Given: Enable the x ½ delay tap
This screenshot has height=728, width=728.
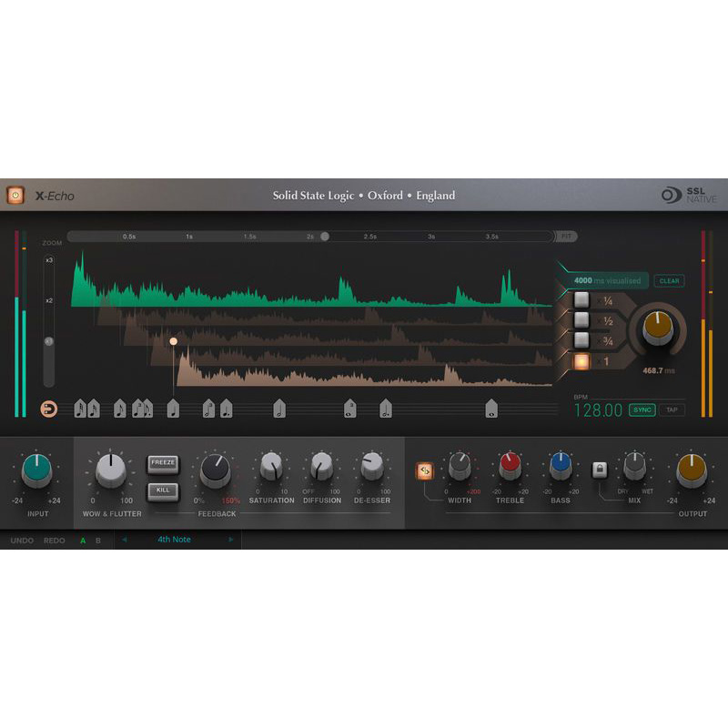Looking at the screenshot, I should coord(581,320).
